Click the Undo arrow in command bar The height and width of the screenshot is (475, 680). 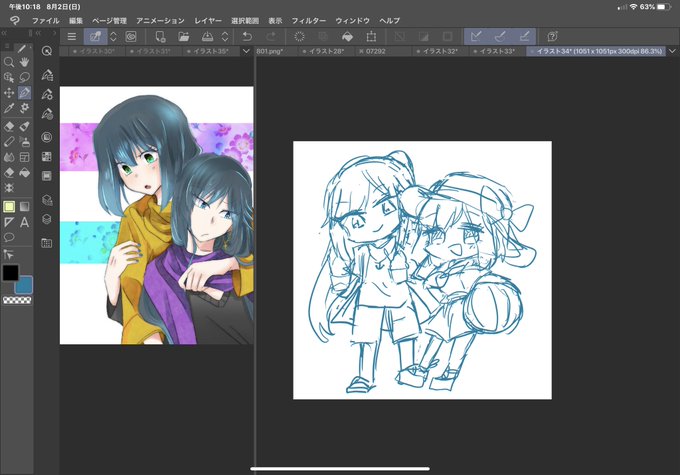coord(247,36)
